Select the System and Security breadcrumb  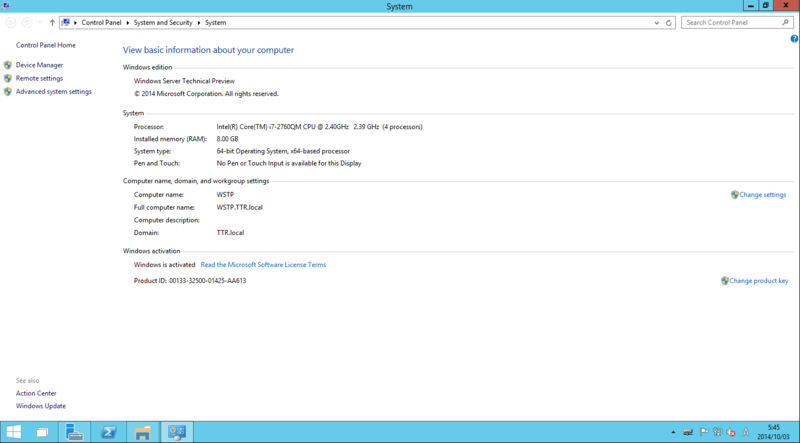click(163, 23)
